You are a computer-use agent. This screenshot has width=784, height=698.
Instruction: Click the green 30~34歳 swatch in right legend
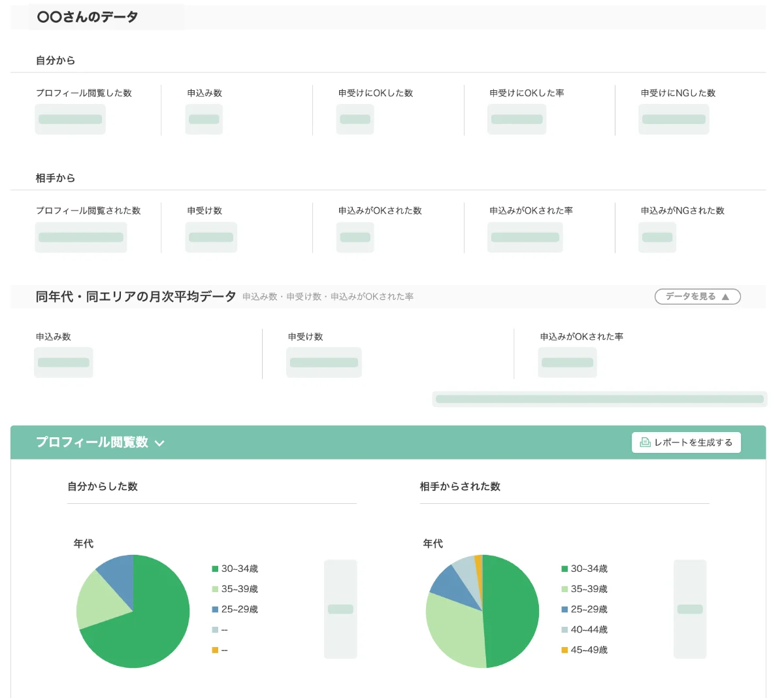pyautogui.click(x=564, y=569)
